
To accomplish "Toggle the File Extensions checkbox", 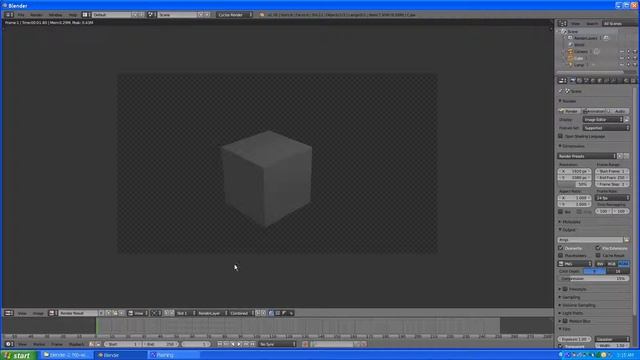I will pos(598,248).
